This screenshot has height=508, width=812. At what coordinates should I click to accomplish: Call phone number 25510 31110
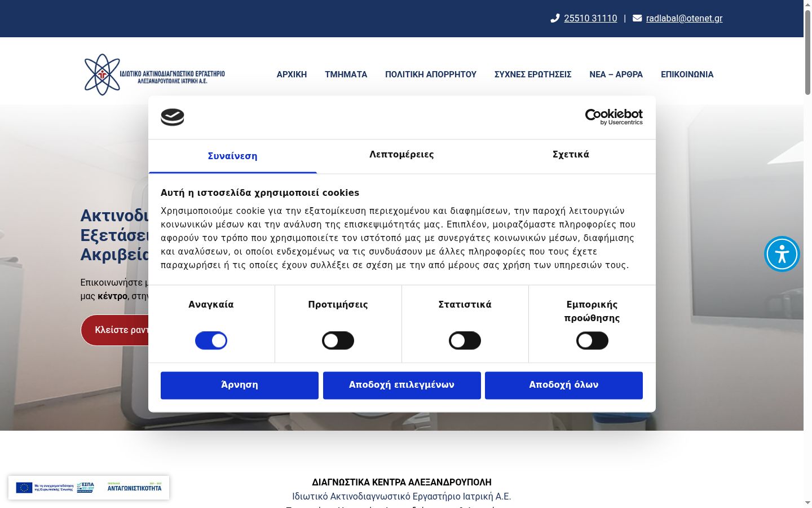click(x=590, y=19)
